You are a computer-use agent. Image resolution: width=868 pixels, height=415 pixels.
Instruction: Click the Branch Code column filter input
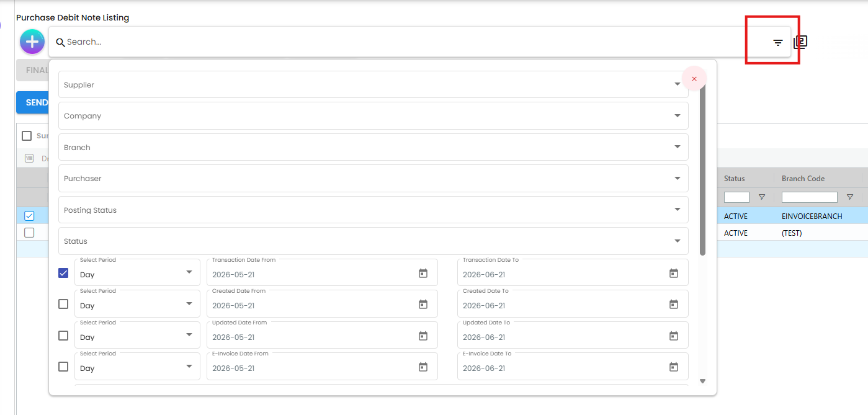pyautogui.click(x=810, y=197)
